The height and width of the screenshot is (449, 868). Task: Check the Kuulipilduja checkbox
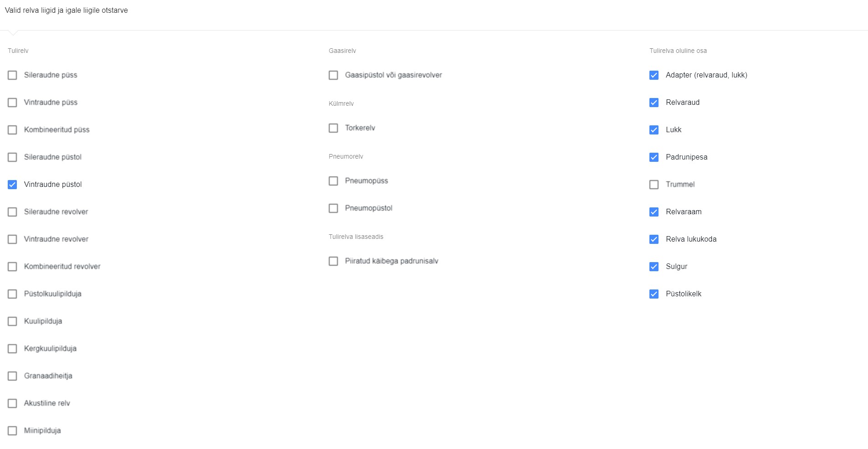[12, 321]
